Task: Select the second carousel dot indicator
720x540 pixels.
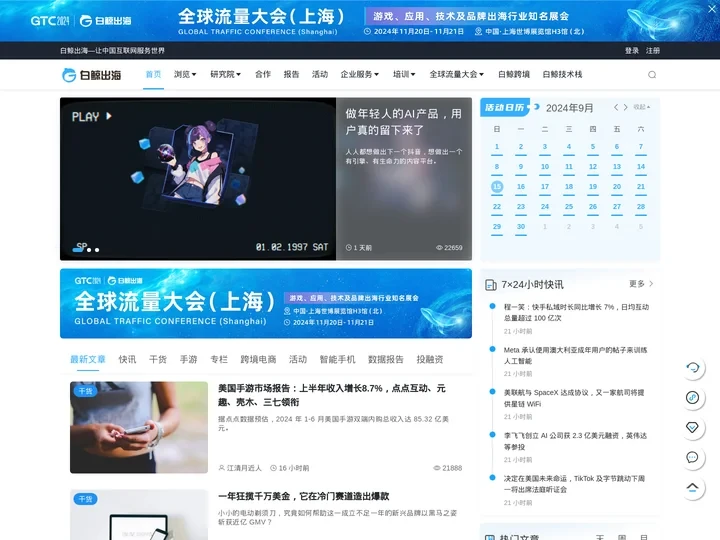Action: pyautogui.click(x=89, y=250)
